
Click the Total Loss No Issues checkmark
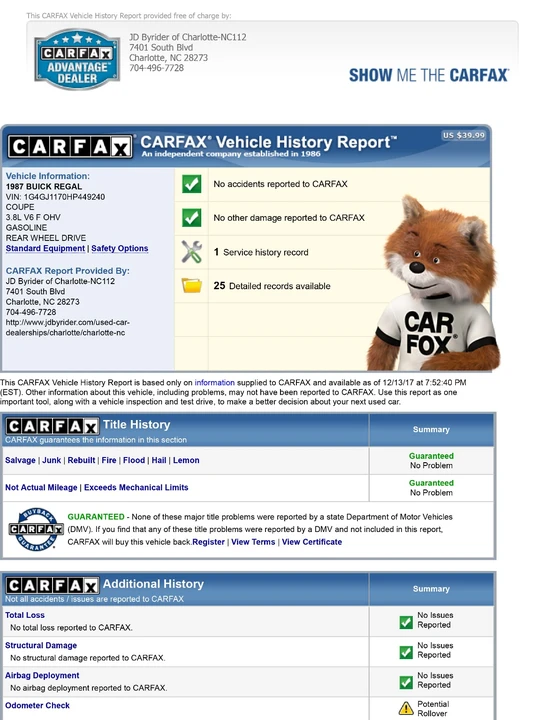click(x=406, y=622)
